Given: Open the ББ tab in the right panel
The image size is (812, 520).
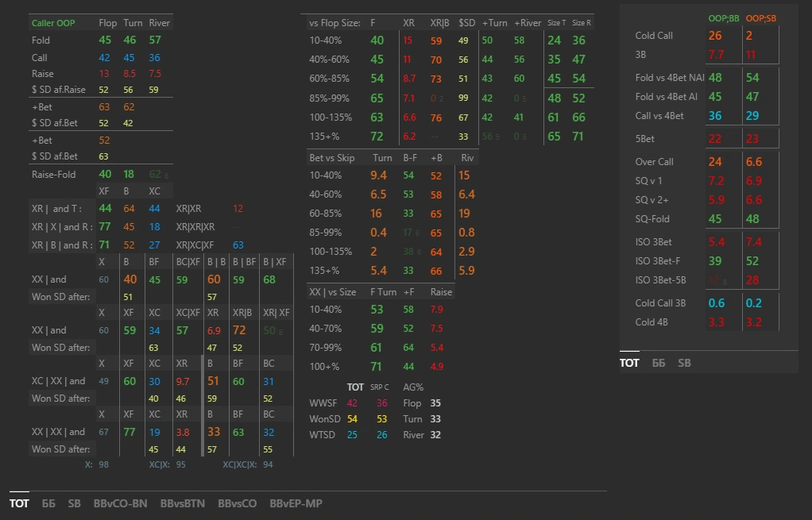Looking at the screenshot, I should pos(659,363).
